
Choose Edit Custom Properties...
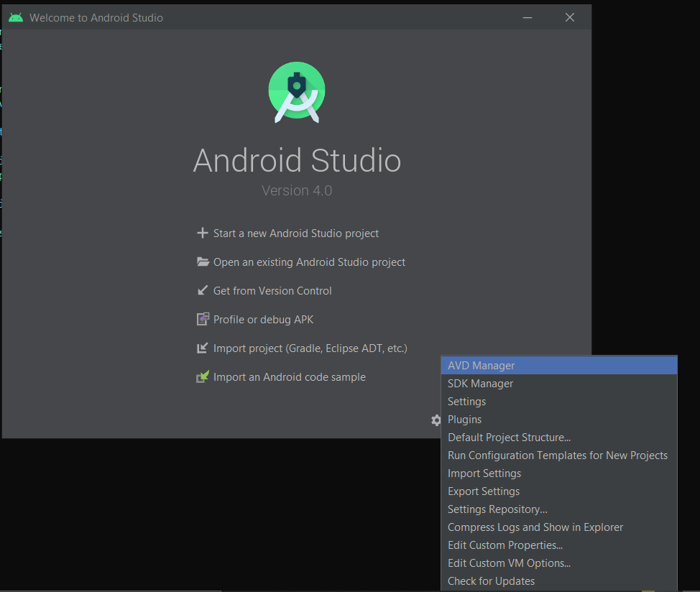(559, 545)
